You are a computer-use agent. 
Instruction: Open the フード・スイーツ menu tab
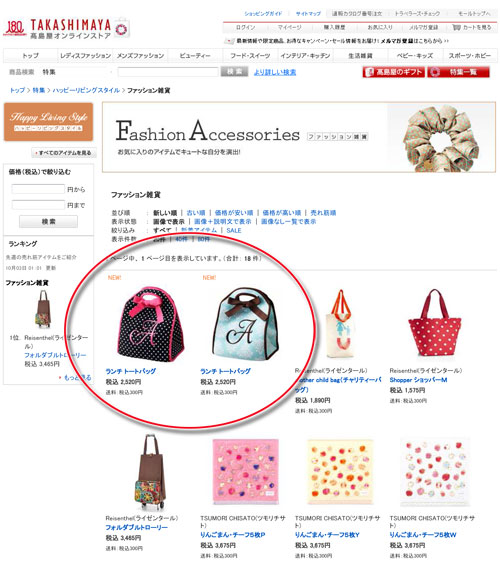tap(250, 56)
